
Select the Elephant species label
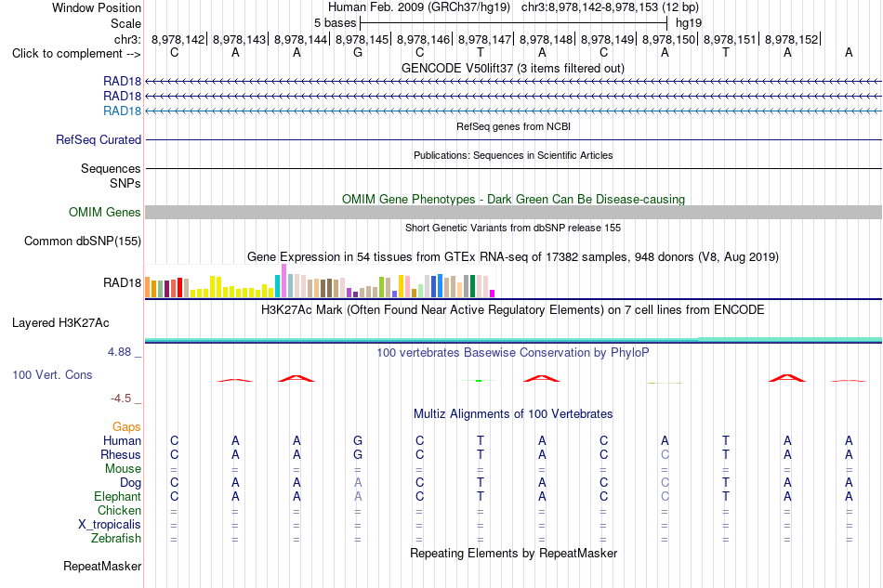point(117,496)
